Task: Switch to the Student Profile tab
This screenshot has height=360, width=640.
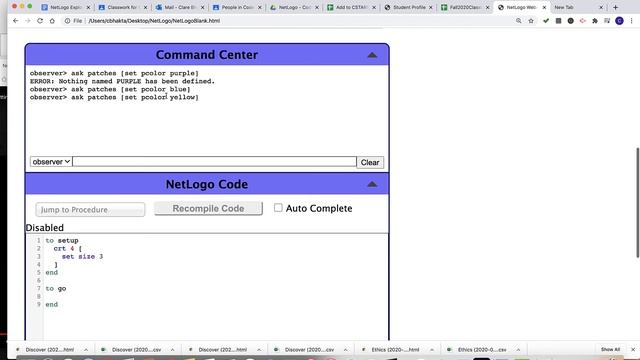Action: coord(407,7)
